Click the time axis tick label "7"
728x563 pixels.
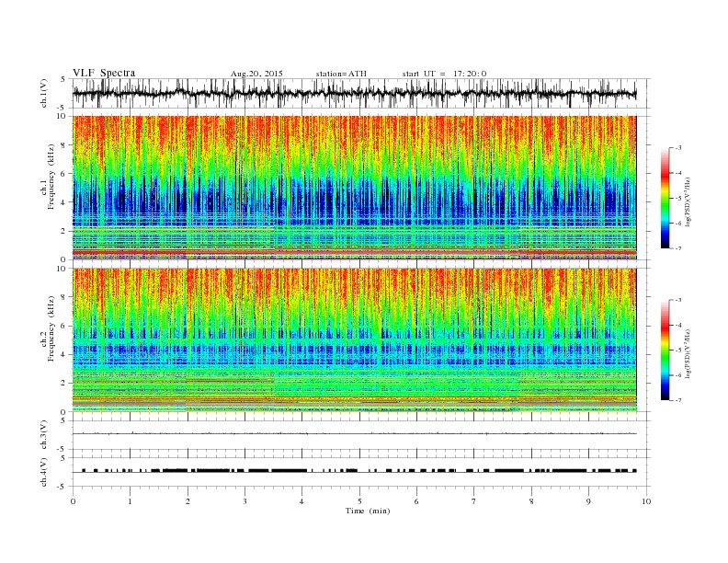474,501
